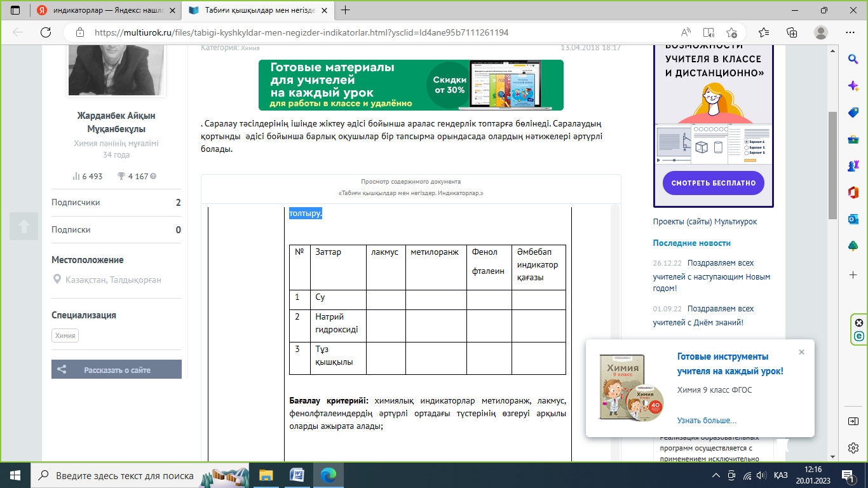868x488 pixels.
Task: Open Поздравляем с Новым годом news
Action: tap(712, 275)
